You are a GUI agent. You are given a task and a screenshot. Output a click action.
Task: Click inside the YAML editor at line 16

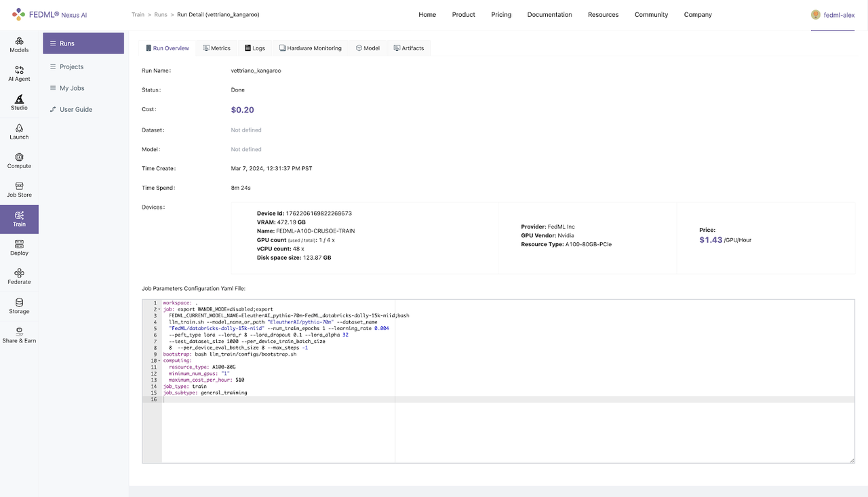tap(508, 399)
